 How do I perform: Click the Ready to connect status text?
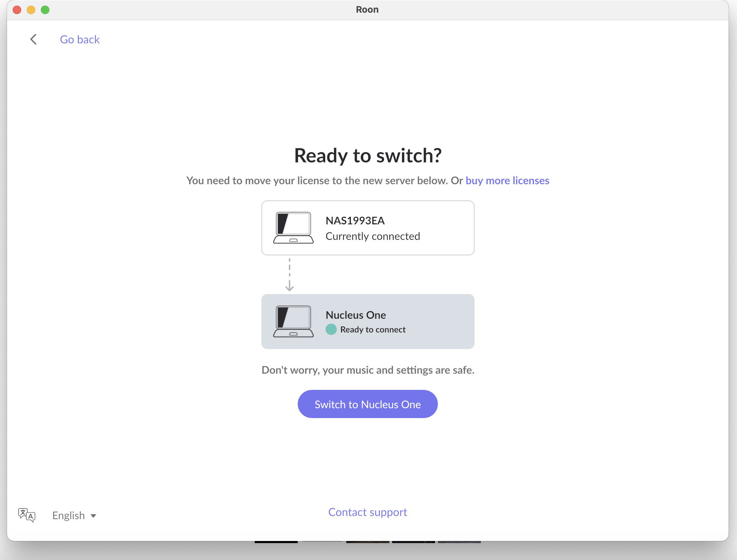click(x=373, y=329)
